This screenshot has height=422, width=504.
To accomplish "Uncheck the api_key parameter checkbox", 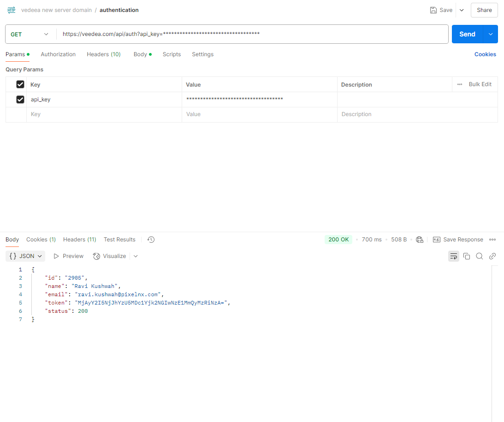I will click(20, 100).
